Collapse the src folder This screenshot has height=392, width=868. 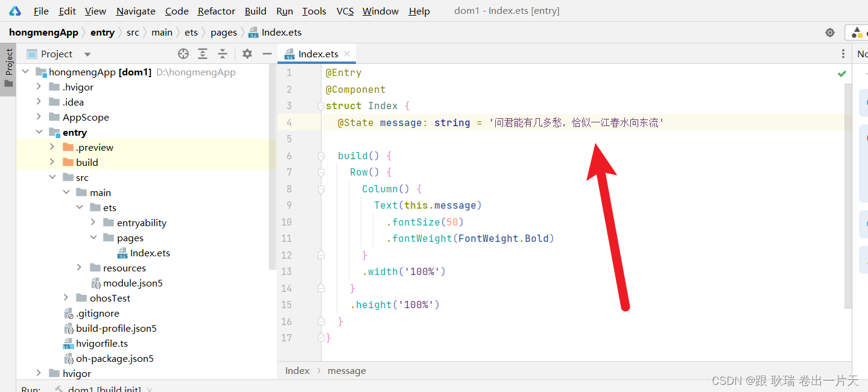(x=52, y=177)
